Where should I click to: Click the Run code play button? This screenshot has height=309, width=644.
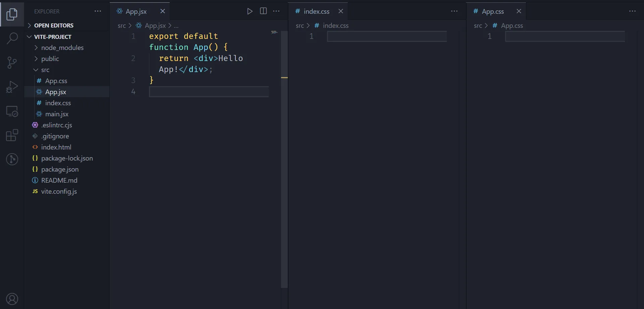(250, 11)
